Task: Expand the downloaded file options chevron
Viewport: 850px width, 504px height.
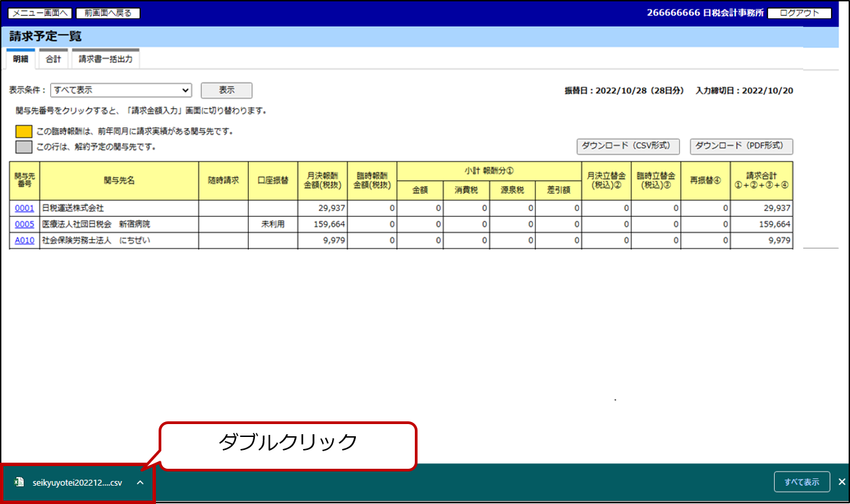Action: pyautogui.click(x=140, y=482)
